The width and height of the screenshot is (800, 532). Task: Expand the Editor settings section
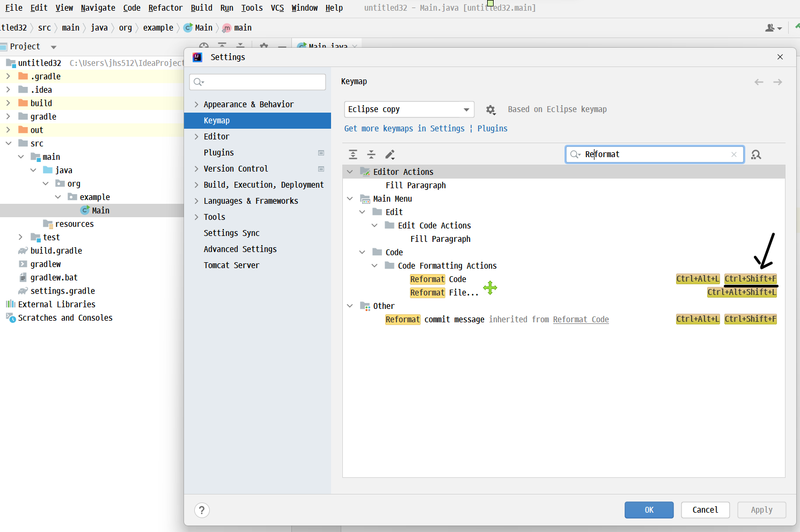[196, 137]
